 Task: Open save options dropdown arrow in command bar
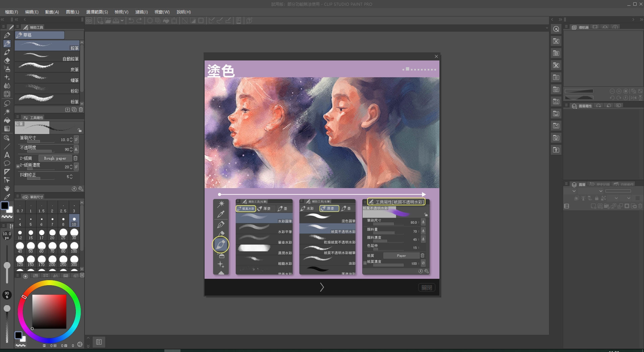[x=122, y=20]
